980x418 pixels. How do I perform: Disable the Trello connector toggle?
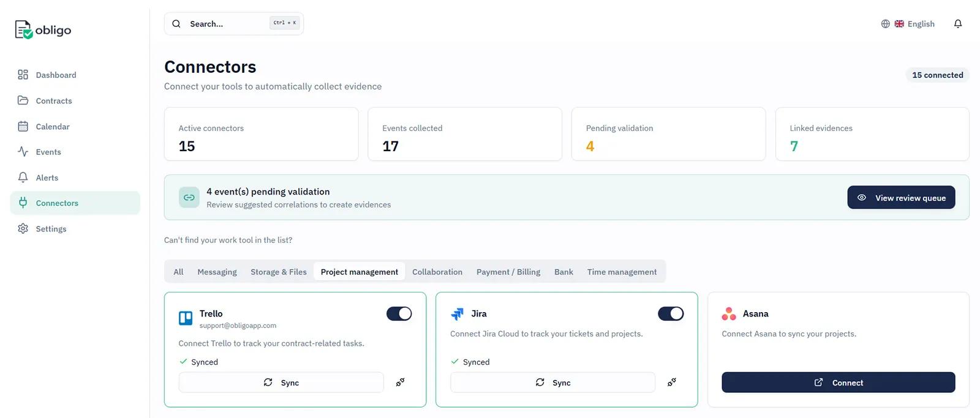[x=399, y=313]
